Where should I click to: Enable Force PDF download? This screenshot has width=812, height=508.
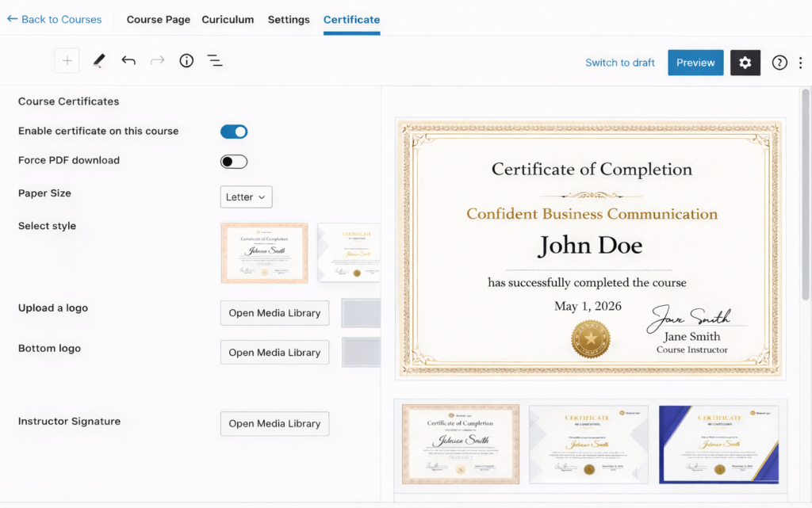point(233,160)
